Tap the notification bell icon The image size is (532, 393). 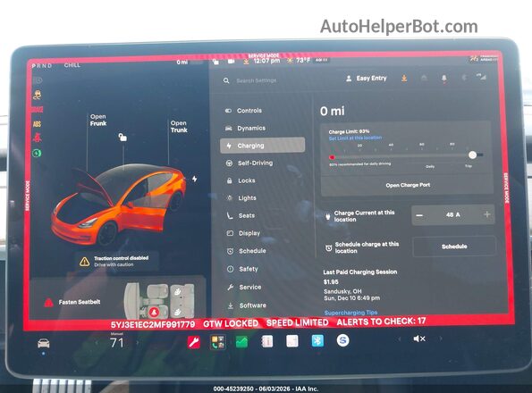pos(443,79)
